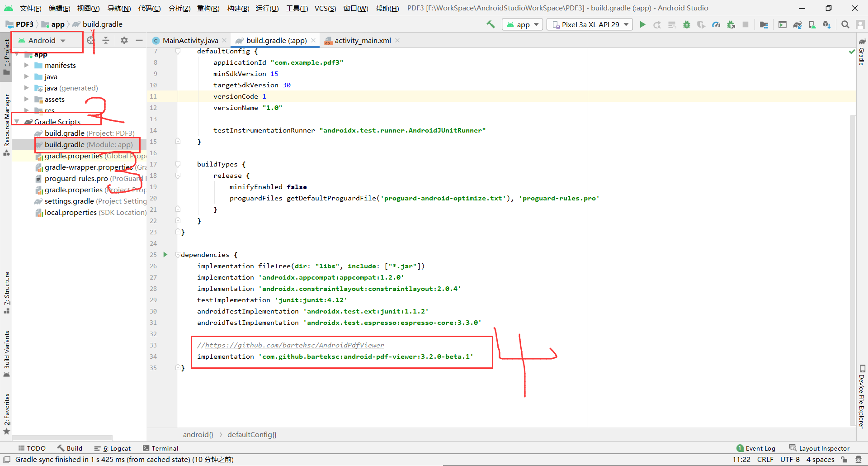Click the Search Everywhere magnifier icon
868x466 pixels.
[845, 24]
